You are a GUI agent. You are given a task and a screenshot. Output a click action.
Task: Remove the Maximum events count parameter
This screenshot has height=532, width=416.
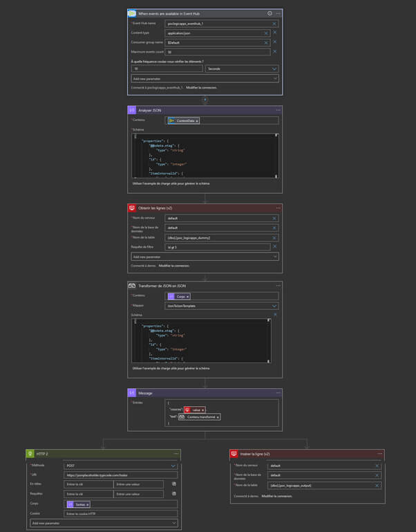pyautogui.click(x=274, y=52)
